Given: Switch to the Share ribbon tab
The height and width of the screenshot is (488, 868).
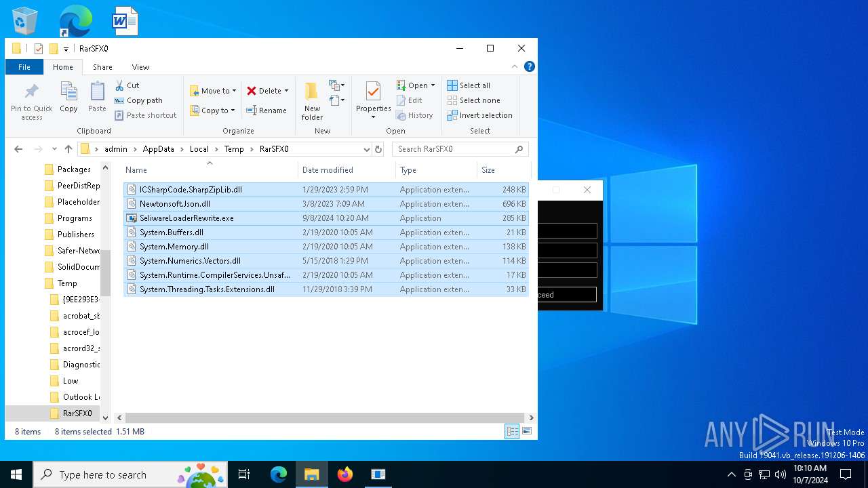Looking at the screenshot, I should (102, 67).
